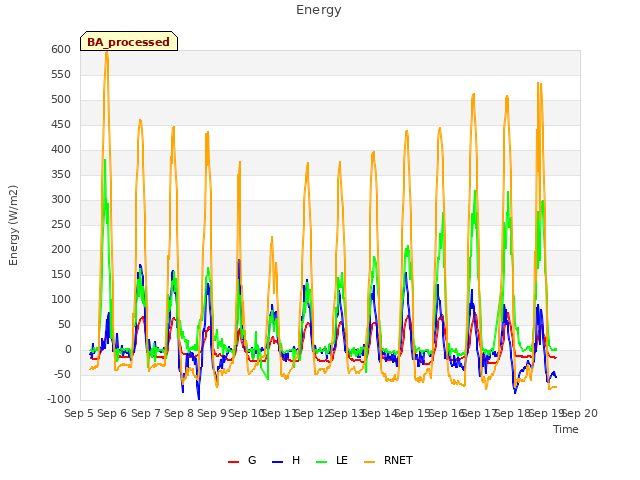Click the Sep 7 x-axis label
The image size is (640, 480).
tap(146, 413)
